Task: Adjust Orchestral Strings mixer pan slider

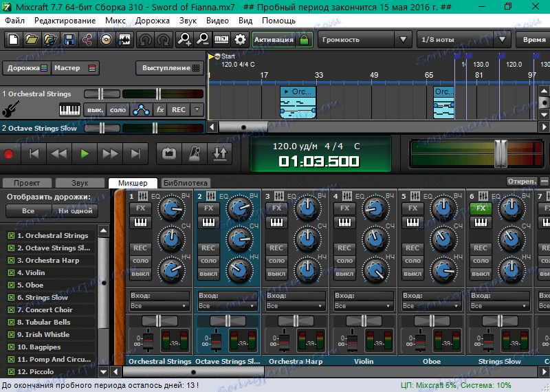Action: point(159,321)
